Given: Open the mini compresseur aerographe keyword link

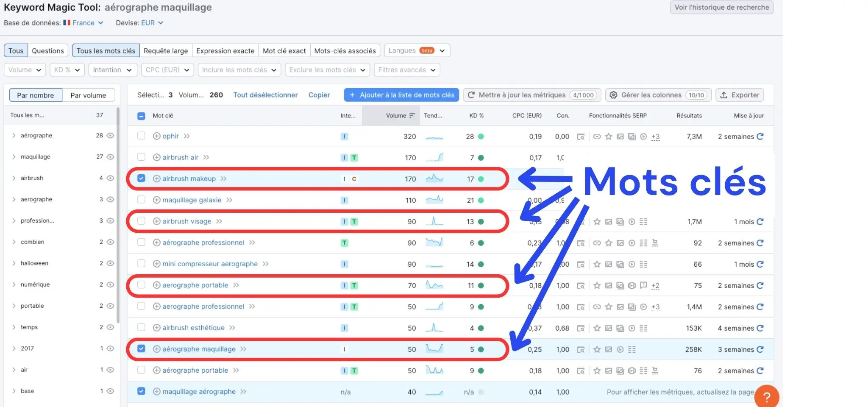Looking at the screenshot, I should point(210,264).
